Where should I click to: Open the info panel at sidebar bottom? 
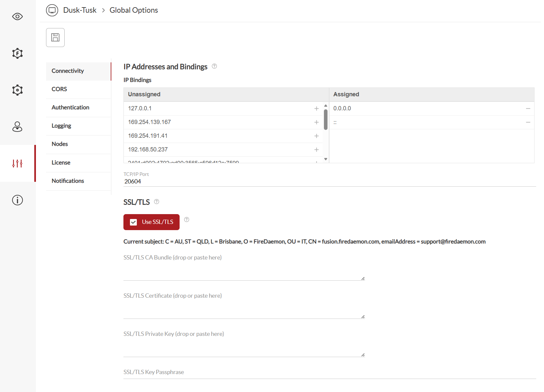pos(17,200)
